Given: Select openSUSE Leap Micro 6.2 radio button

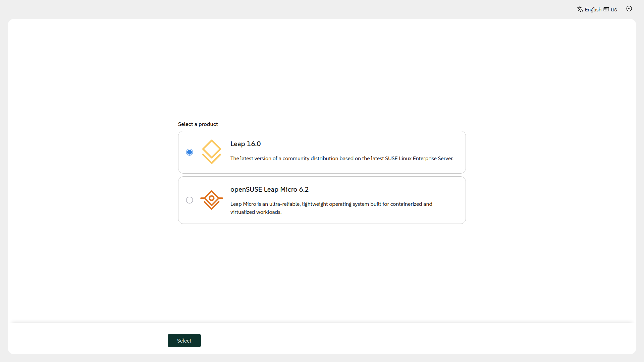Looking at the screenshot, I should pyautogui.click(x=190, y=200).
